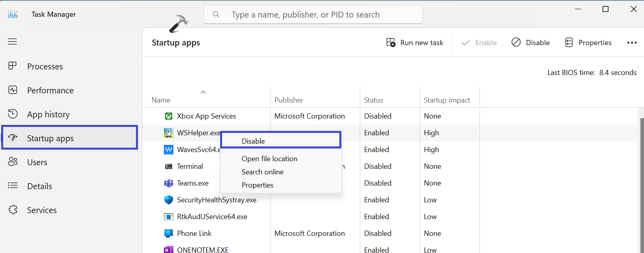Click the Xbox App Services icon

169,116
